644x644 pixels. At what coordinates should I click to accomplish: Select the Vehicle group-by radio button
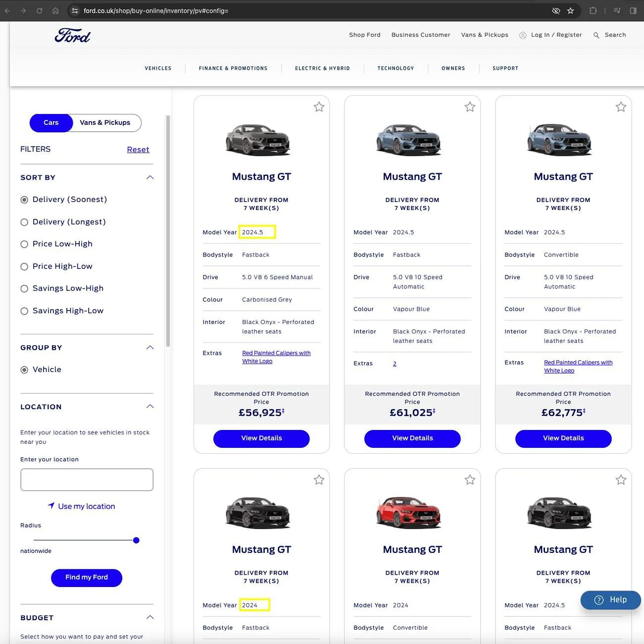(x=24, y=370)
